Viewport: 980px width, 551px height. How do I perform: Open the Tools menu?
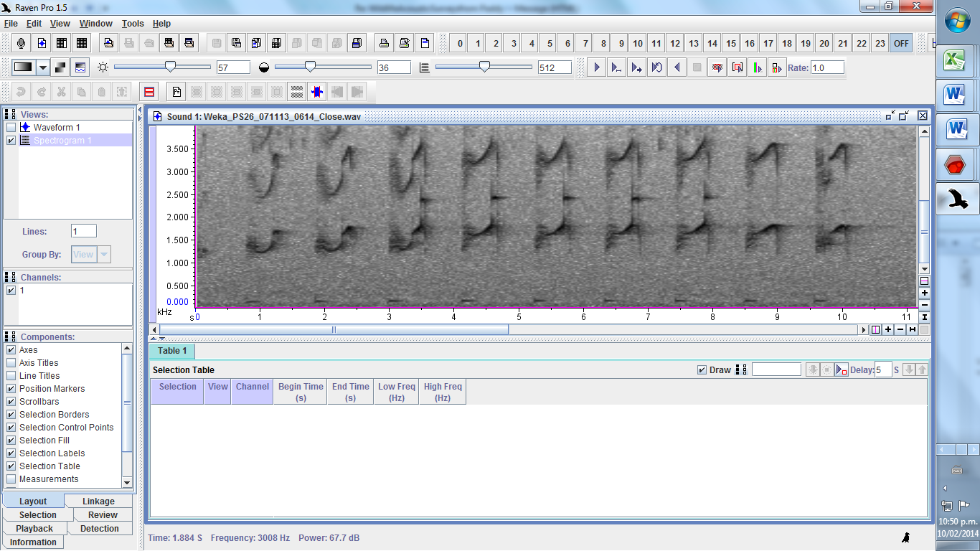(x=133, y=24)
